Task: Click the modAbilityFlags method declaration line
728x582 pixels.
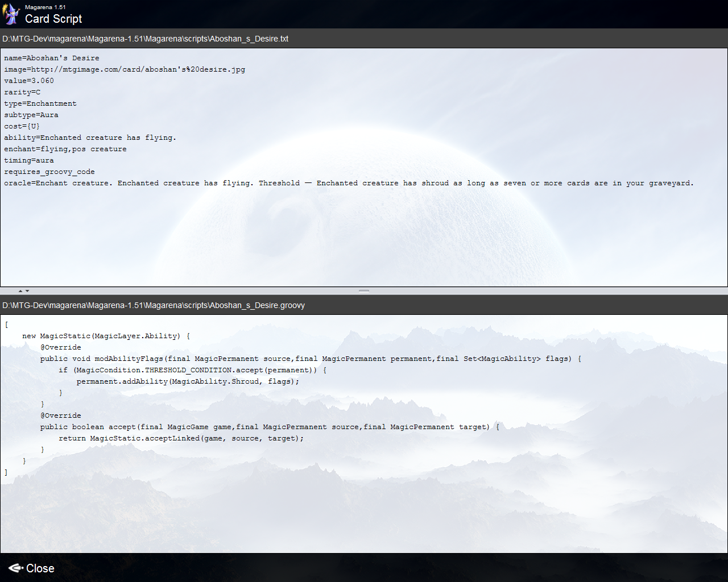Action: pos(311,359)
